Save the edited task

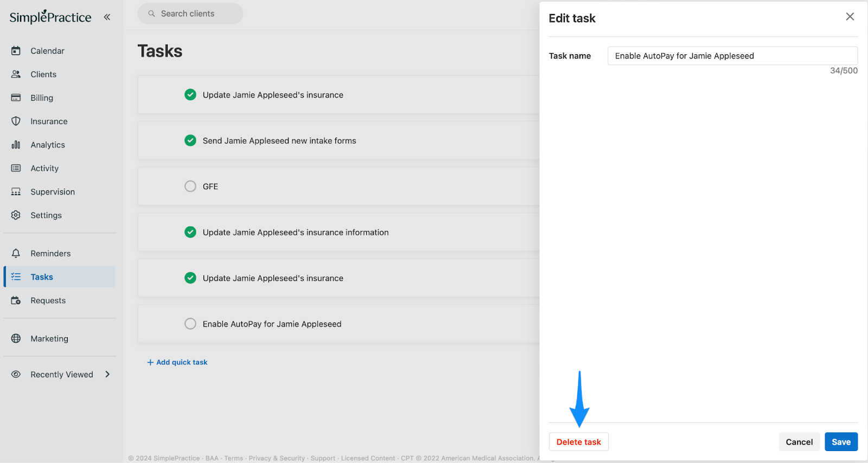(841, 442)
